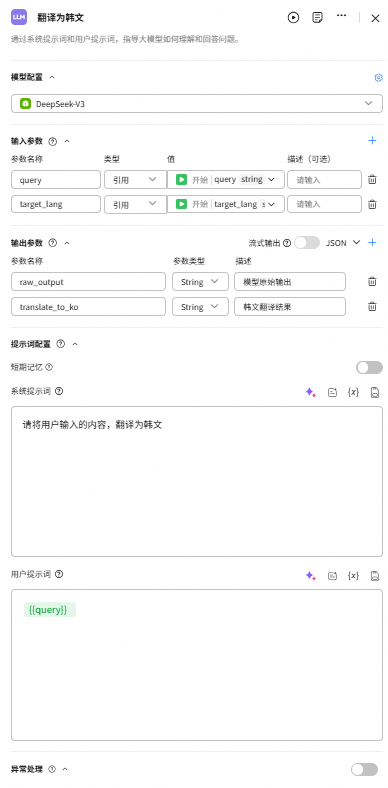
Task: Show help for 短期记忆
Action: click(x=49, y=367)
